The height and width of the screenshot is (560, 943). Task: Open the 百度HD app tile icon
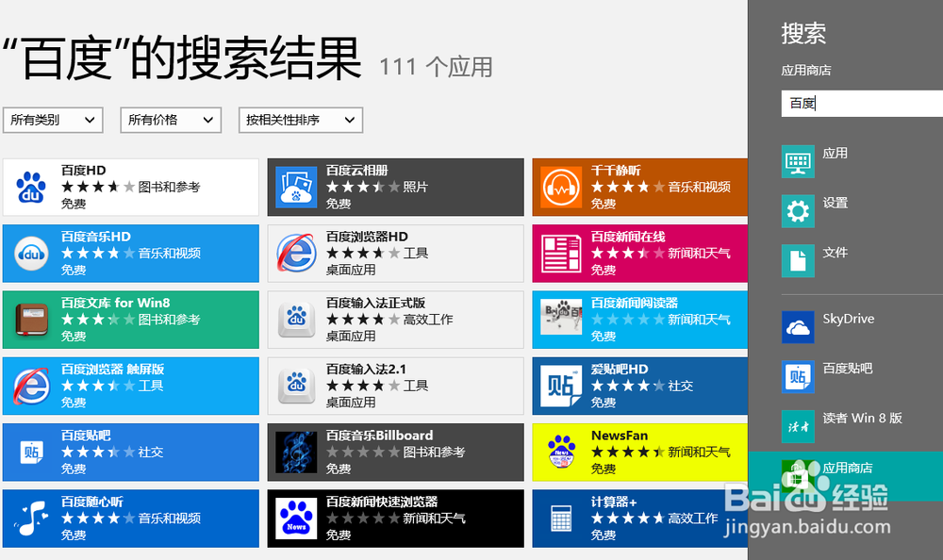point(28,187)
